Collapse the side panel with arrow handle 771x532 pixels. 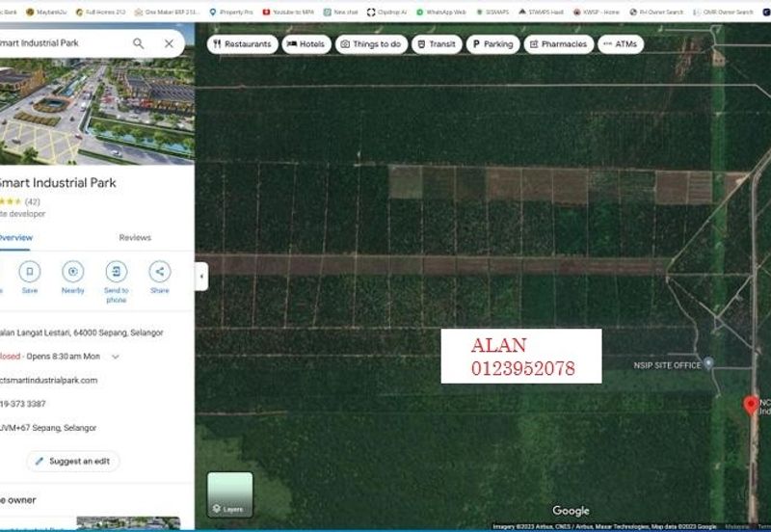click(201, 277)
